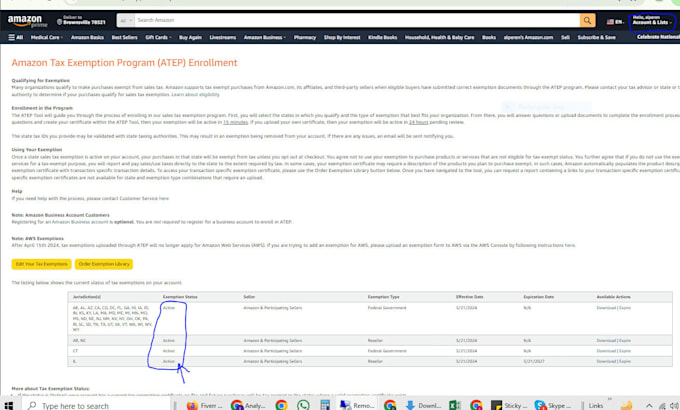Screen dimensions: 680x410
Task: Open Excel from the taskbar
Action: tap(454, 406)
